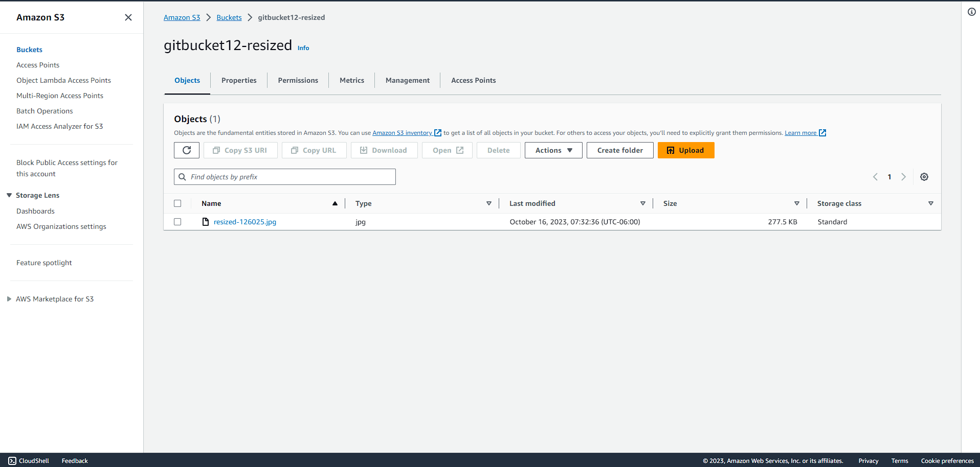The image size is (980, 467).
Task: Open the Actions dropdown menu
Action: pyautogui.click(x=553, y=150)
